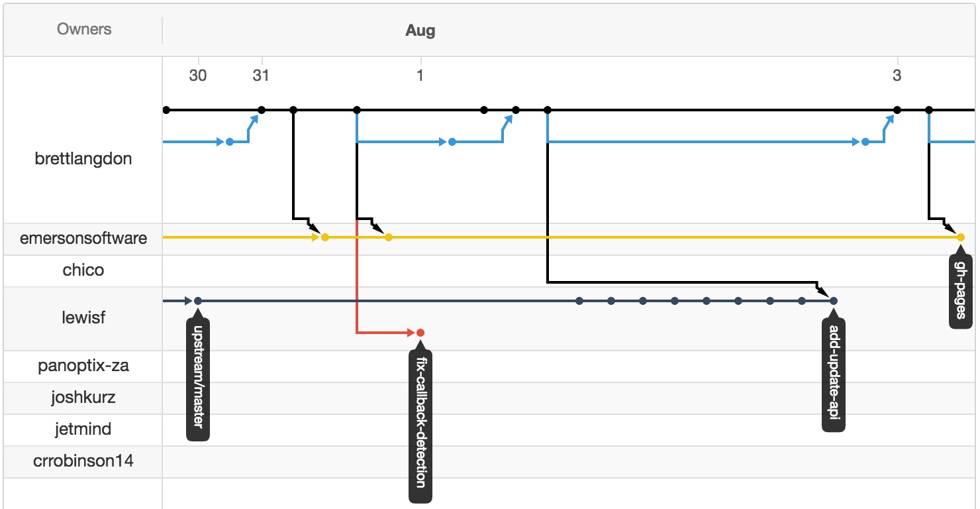Image resolution: width=980 pixels, height=509 pixels.
Task: Open the crrobinson14 owner entry
Action: pos(83,461)
